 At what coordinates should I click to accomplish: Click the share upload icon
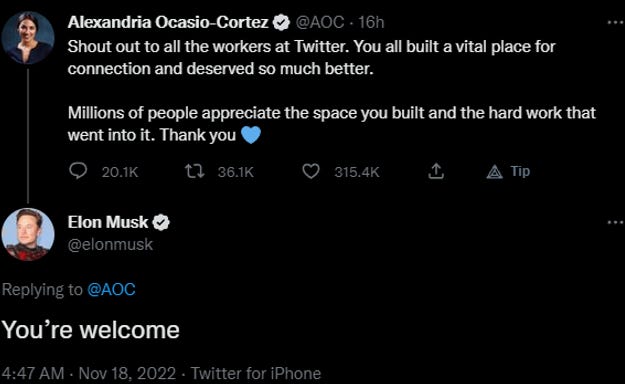[x=436, y=171]
